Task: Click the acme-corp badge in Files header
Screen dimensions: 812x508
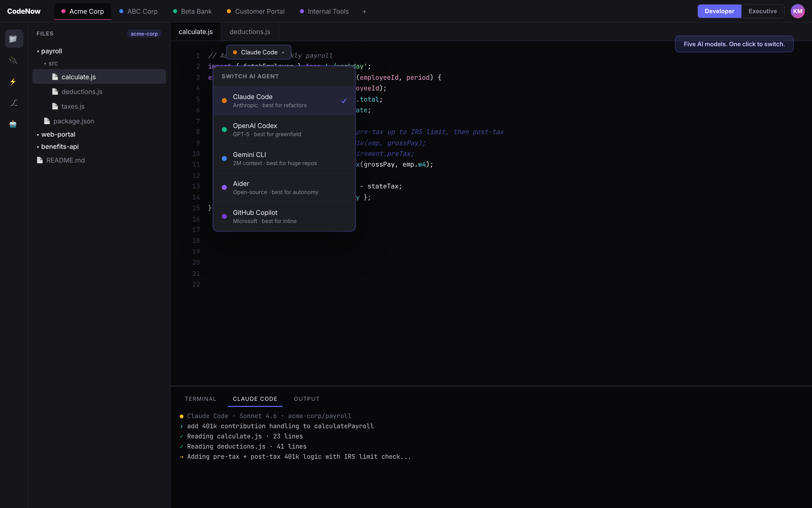Action: point(144,34)
